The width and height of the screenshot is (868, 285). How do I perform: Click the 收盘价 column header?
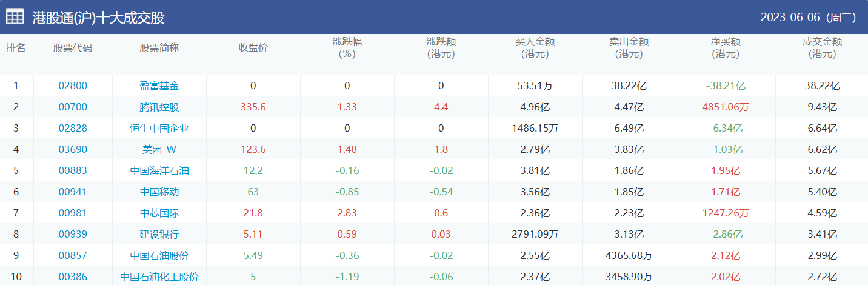coord(253,48)
